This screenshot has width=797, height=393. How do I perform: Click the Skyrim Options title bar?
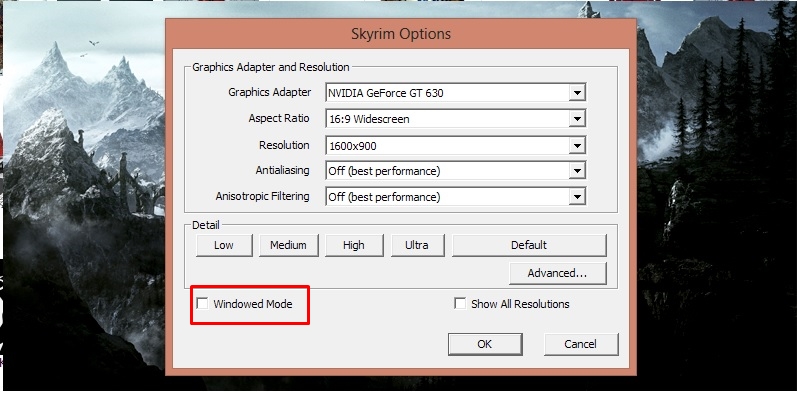(401, 34)
